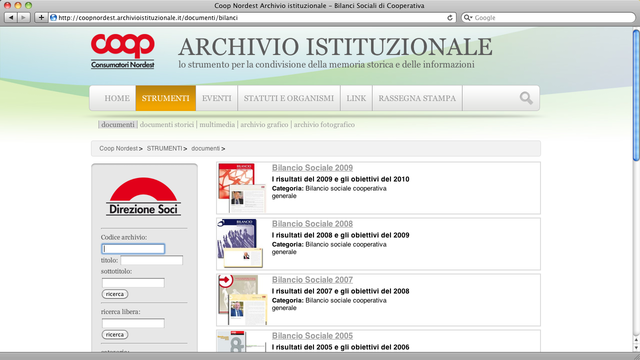Open the LINK navigation tab

click(x=356, y=98)
